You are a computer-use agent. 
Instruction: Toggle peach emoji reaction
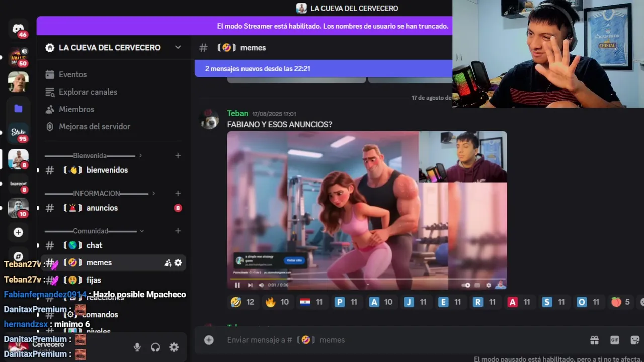pyautogui.click(x=620, y=302)
